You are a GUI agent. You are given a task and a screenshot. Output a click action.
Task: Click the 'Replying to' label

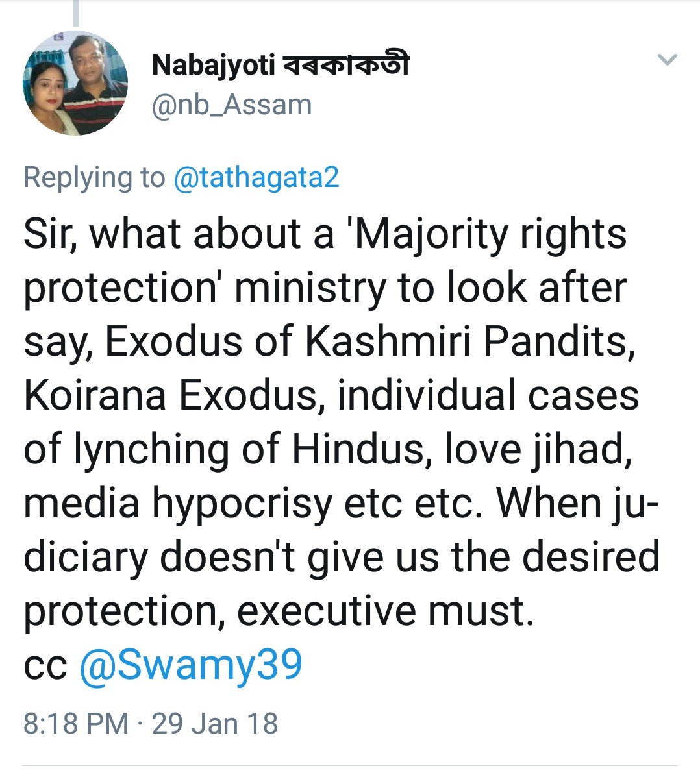[x=94, y=177]
